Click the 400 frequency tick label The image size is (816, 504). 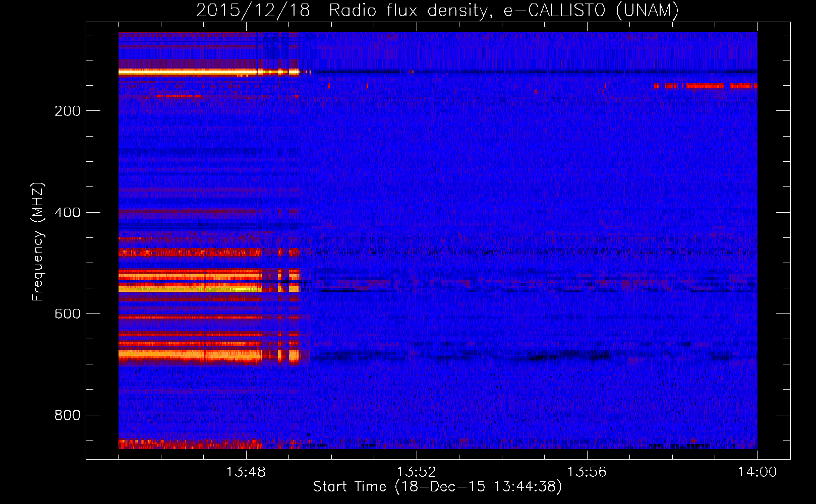(x=68, y=212)
